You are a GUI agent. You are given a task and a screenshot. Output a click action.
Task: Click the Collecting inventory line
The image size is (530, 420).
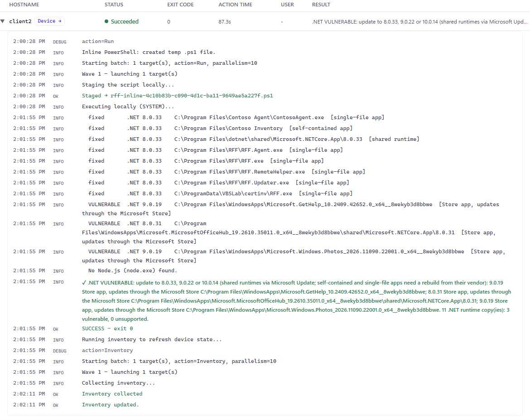pos(118,383)
